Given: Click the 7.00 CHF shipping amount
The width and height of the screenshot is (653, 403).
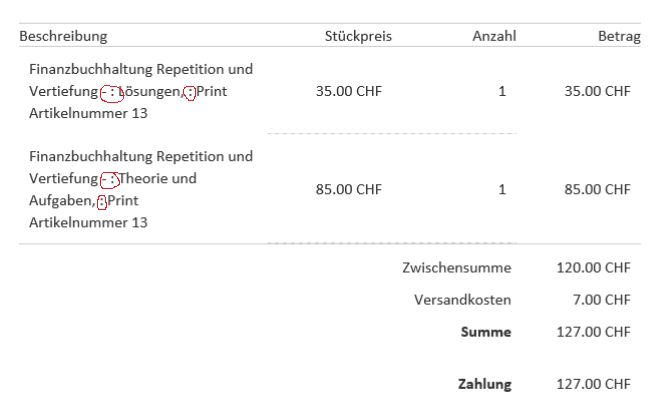Looking at the screenshot, I should pos(601,300).
